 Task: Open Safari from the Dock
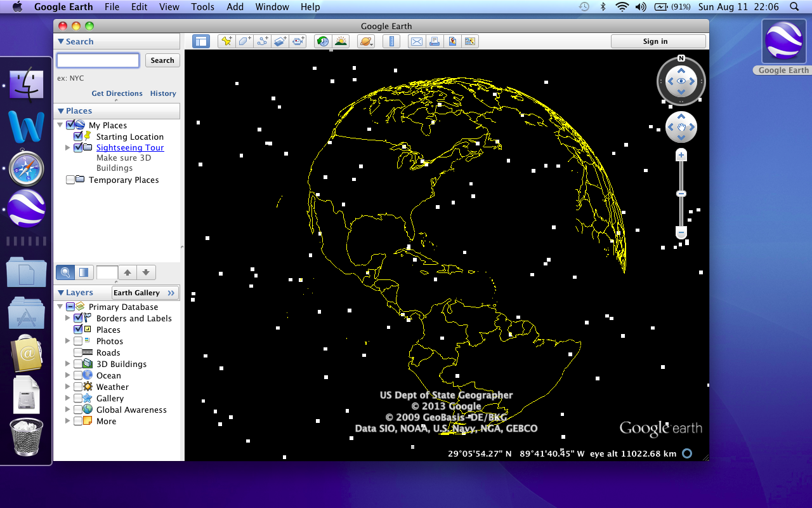[26, 168]
